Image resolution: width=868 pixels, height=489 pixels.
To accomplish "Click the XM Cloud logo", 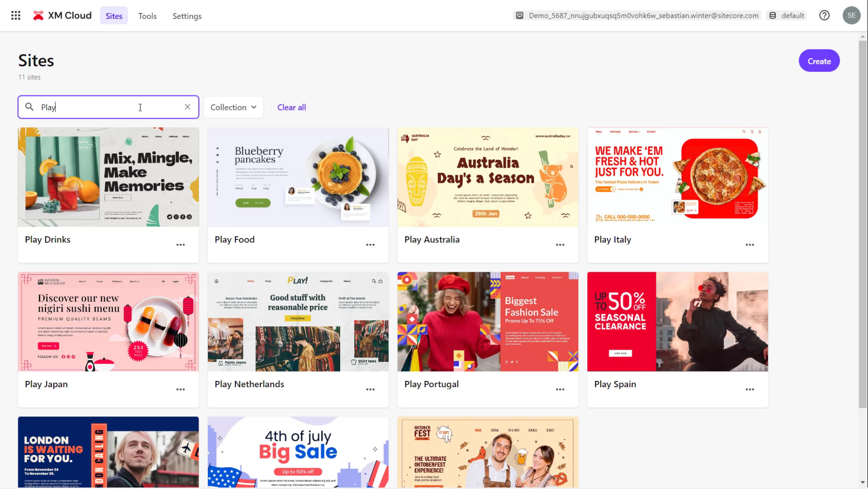I will [62, 16].
